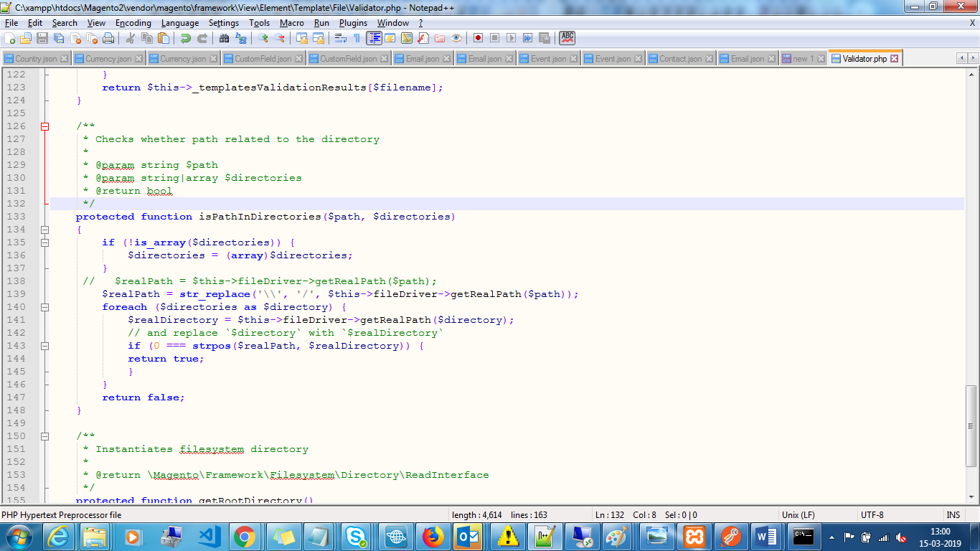Start macro recording with red dot icon
The height and width of the screenshot is (551, 980).
[x=478, y=38]
